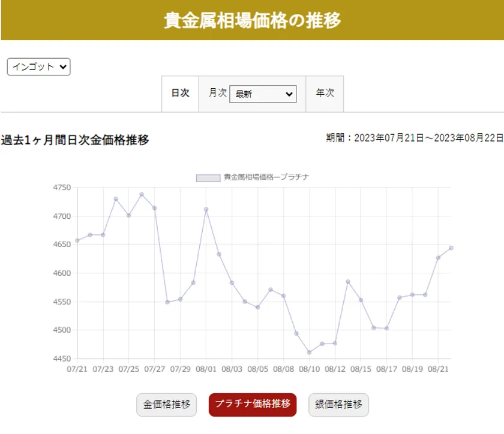
Task: Open the インゴット dropdown
Action: 38,67
